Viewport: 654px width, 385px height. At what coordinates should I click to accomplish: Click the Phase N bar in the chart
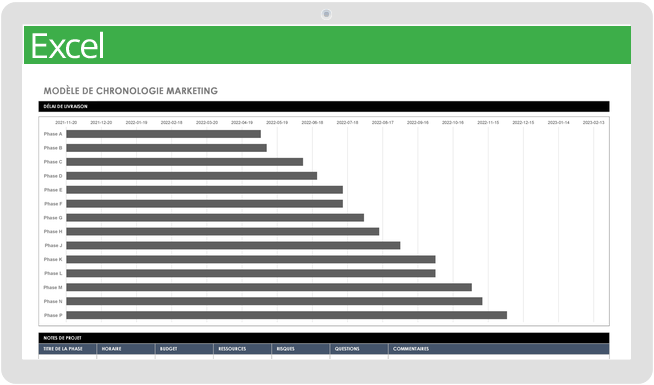(x=274, y=301)
